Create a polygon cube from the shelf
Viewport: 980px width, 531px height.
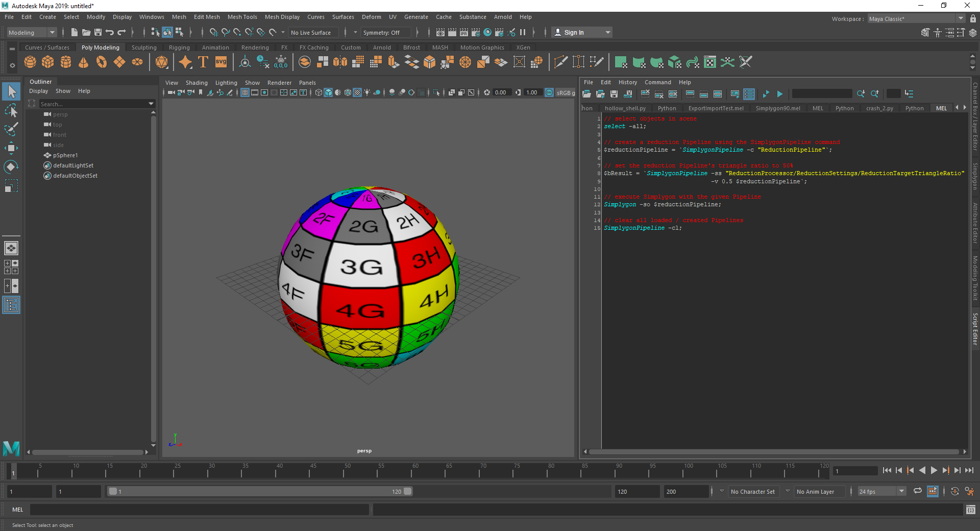(48, 62)
